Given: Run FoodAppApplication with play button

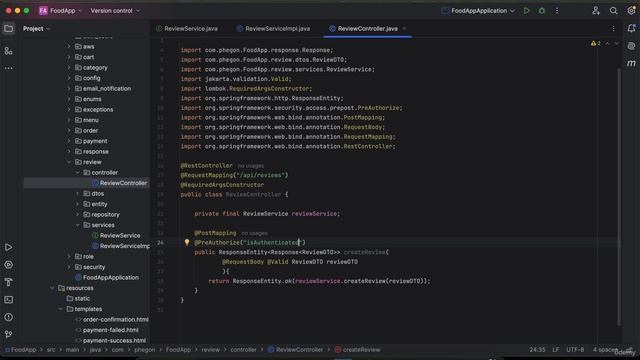Looking at the screenshot, I should (x=527, y=11).
